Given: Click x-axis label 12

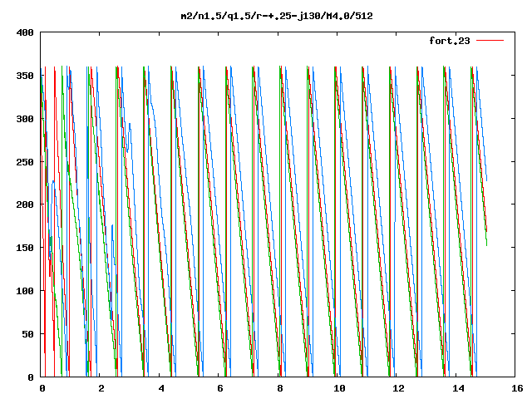Looking at the screenshot, I should pos(399,388).
